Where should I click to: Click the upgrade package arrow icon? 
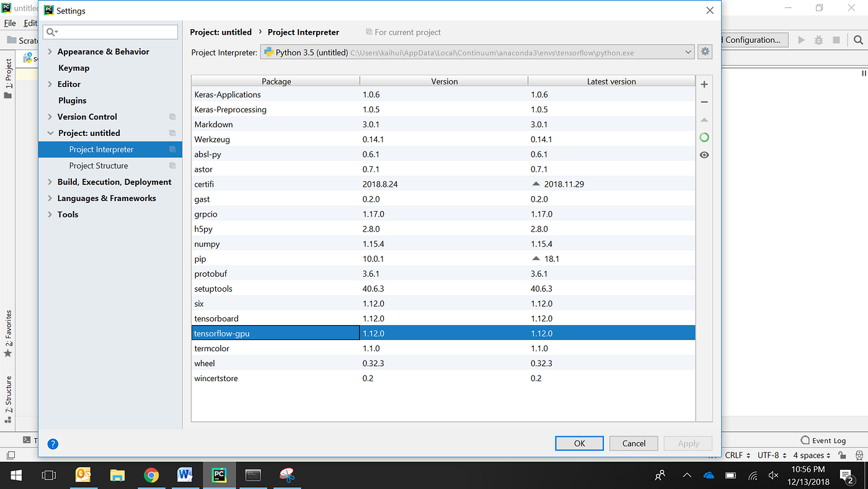pyautogui.click(x=704, y=120)
